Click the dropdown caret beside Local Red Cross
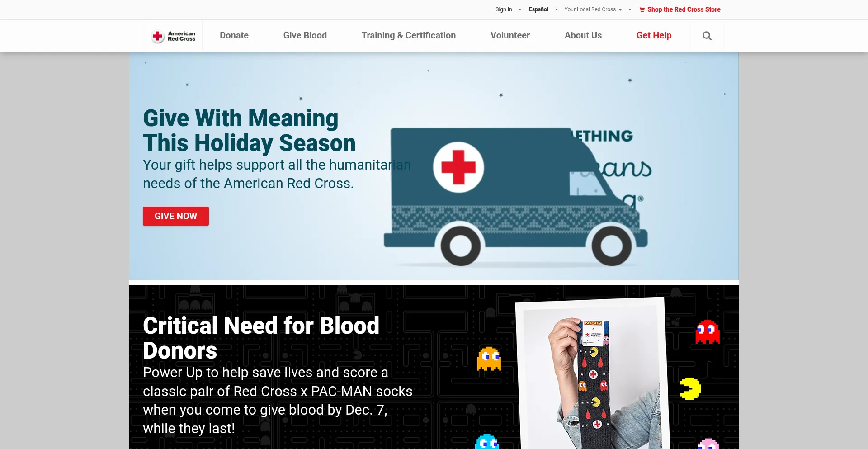 click(620, 10)
